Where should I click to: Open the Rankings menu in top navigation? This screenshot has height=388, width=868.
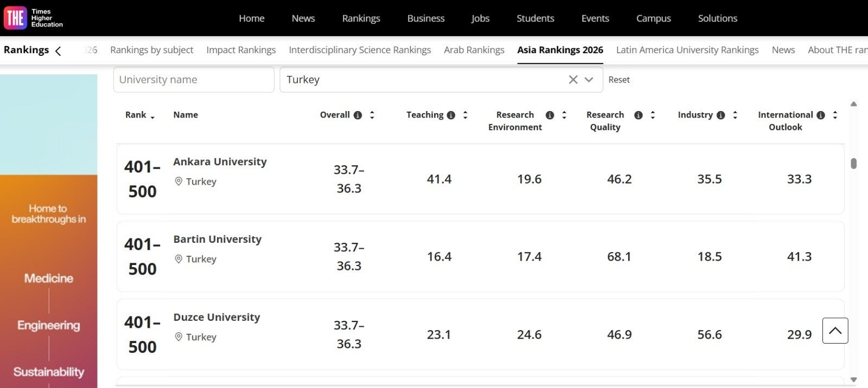pos(361,18)
